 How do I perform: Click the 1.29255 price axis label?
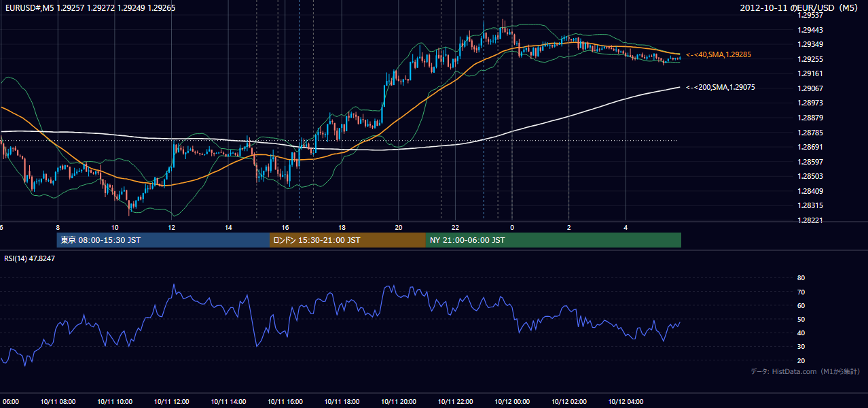[809, 59]
